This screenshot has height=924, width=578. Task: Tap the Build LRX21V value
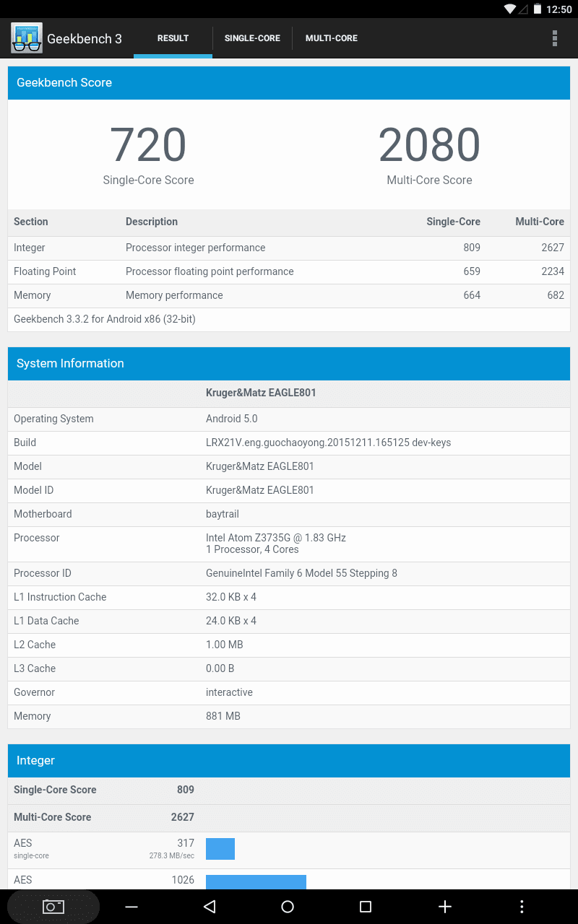click(328, 443)
